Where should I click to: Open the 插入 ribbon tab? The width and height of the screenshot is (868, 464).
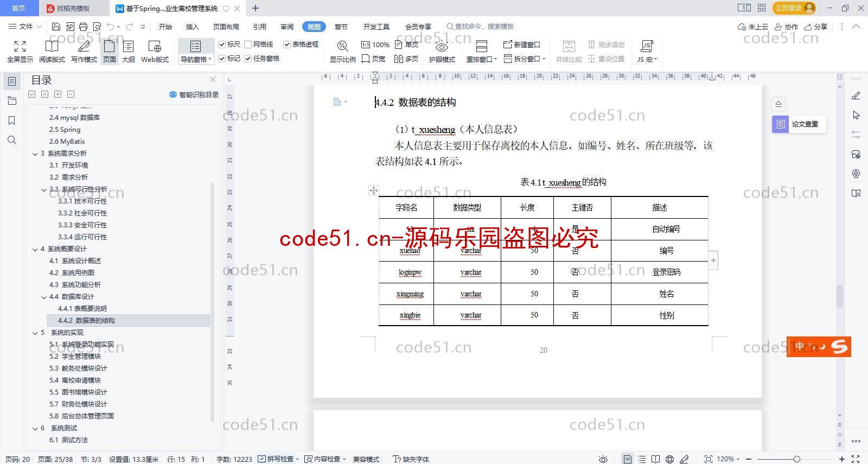pos(192,27)
